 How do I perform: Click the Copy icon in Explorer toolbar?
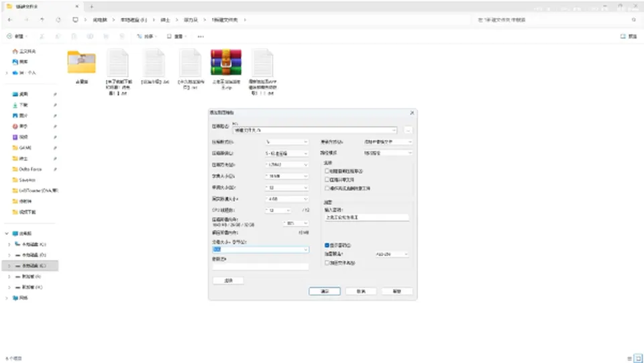pyautogui.click(x=58, y=36)
